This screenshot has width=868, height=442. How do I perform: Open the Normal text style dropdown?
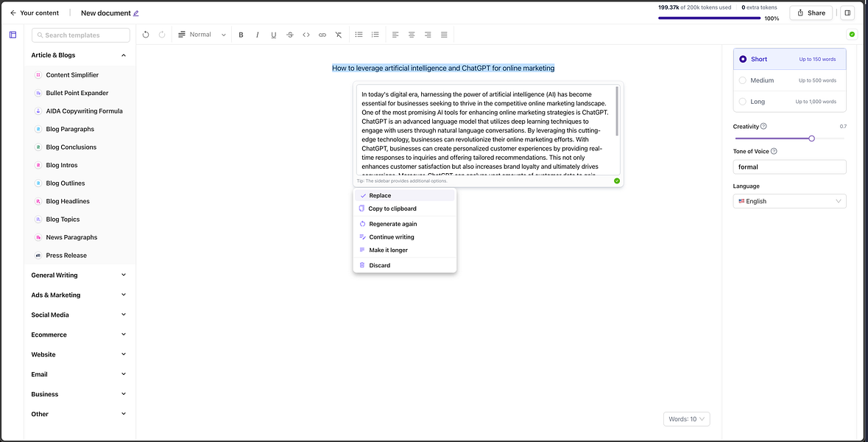pos(202,35)
